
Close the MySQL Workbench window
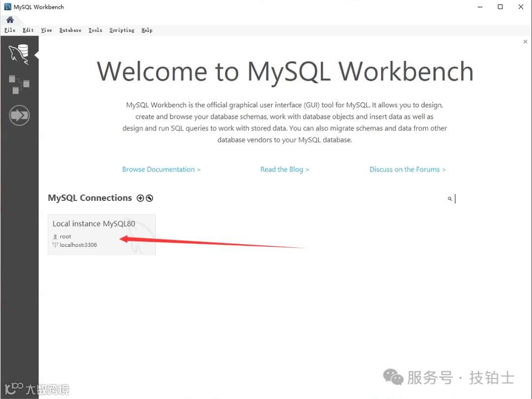(521, 7)
